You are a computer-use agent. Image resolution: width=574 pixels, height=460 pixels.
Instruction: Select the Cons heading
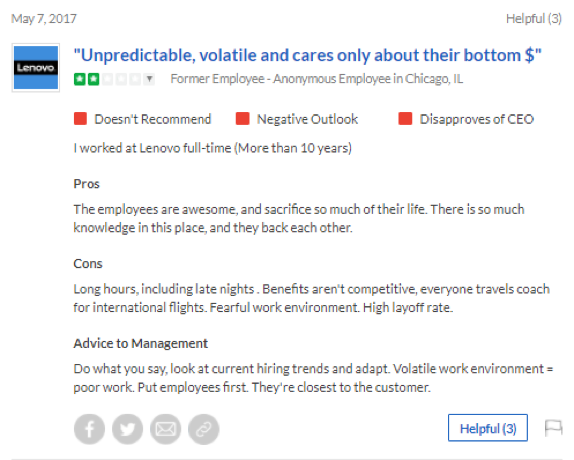point(88,263)
